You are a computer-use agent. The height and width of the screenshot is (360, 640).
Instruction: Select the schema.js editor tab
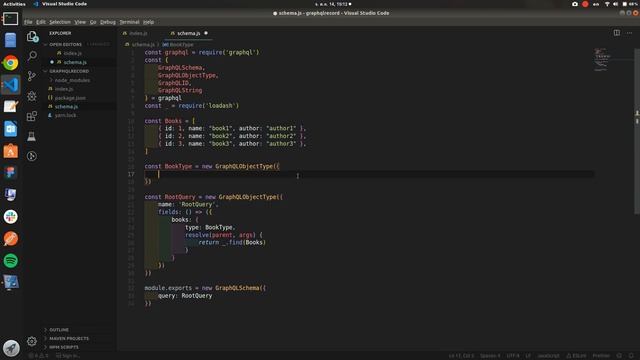tap(189, 33)
